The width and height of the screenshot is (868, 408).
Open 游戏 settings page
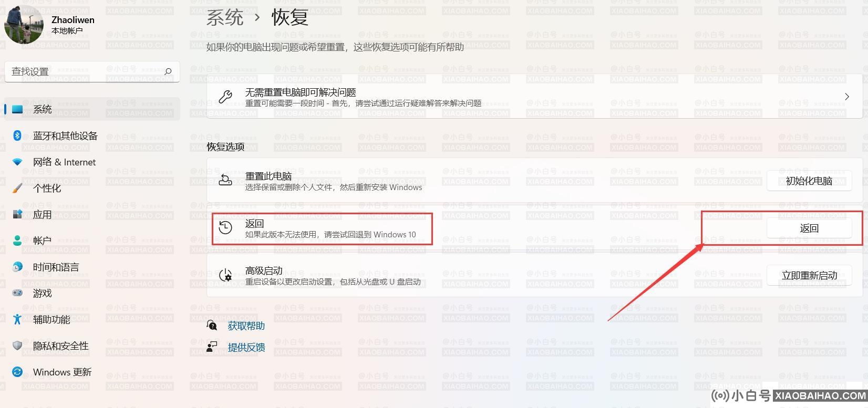[42, 293]
